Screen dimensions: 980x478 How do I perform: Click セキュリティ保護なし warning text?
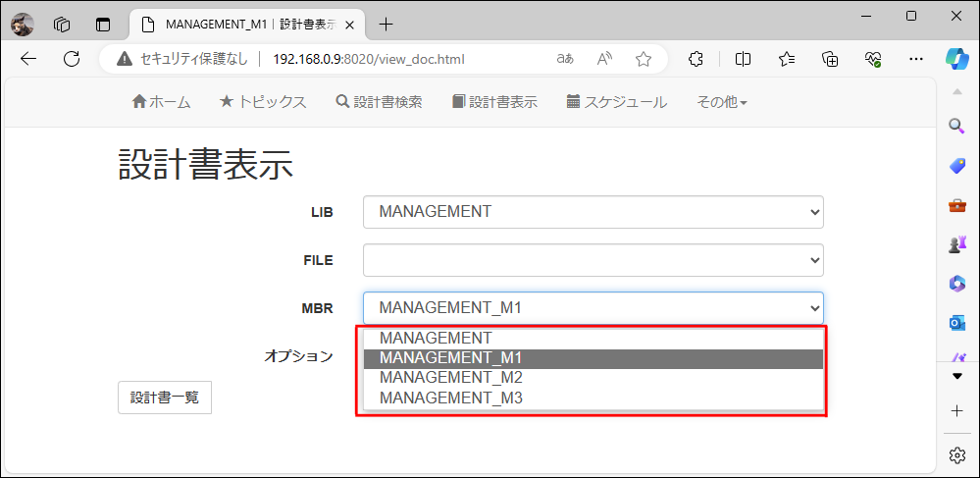click(x=195, y=60)
